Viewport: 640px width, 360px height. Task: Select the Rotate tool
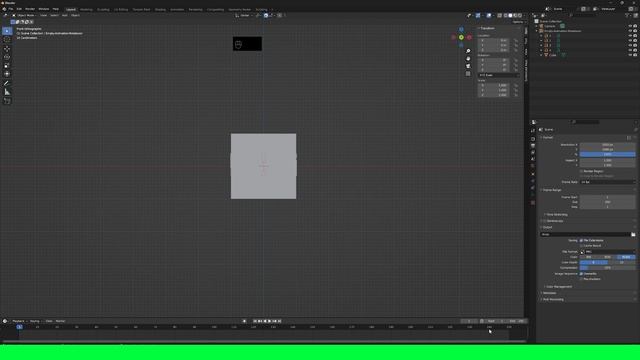pos(7,57)
